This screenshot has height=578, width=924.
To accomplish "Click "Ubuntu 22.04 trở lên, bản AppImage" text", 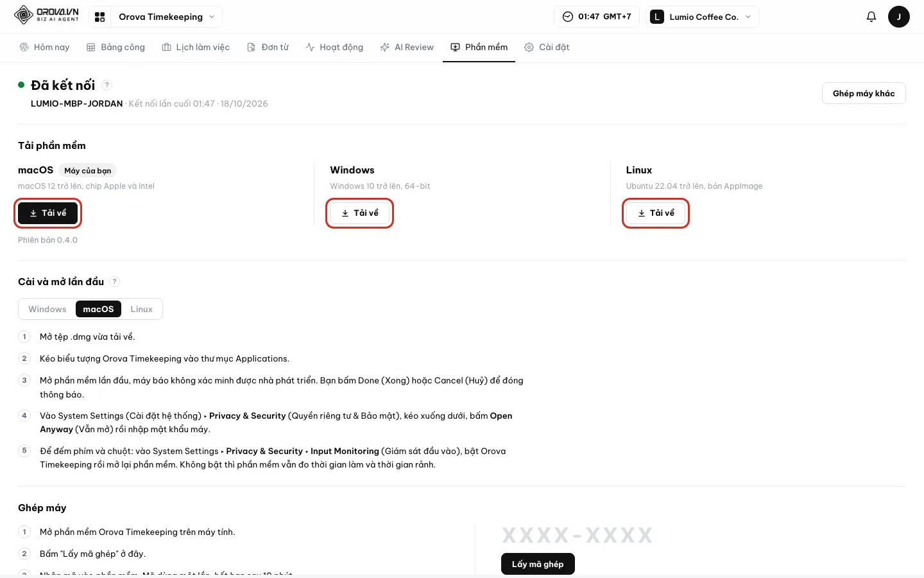I will (694, 186).
